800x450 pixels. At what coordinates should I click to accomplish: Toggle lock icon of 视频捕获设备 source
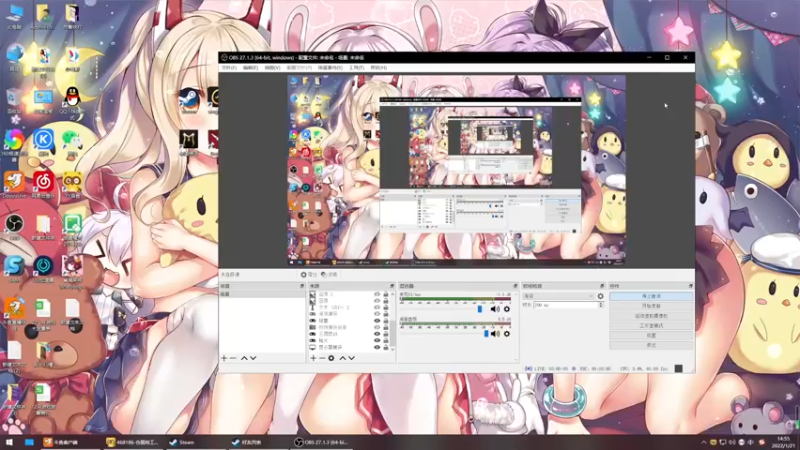coord(386,327)
